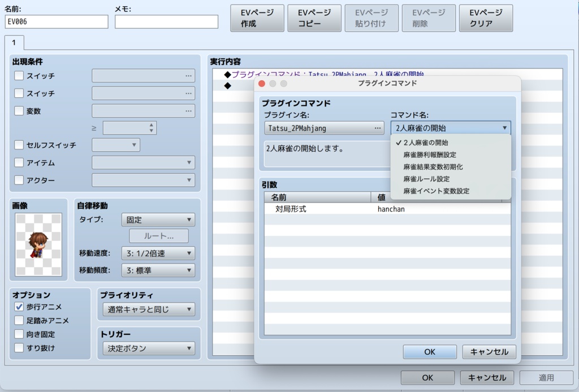Screen dimensions: 579x392
Task: Click 適用 button in event editor
Action: 547,378
